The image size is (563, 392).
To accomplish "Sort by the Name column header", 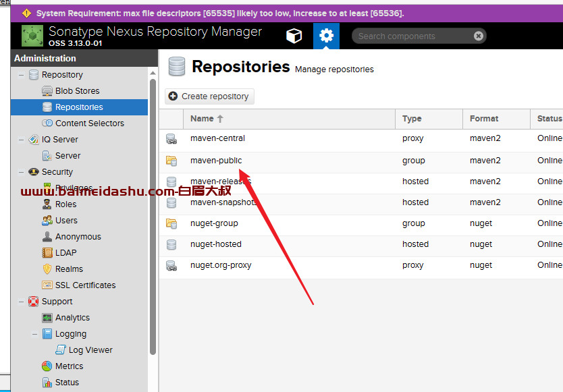I will pyautogui.click(x=289, y=119).
